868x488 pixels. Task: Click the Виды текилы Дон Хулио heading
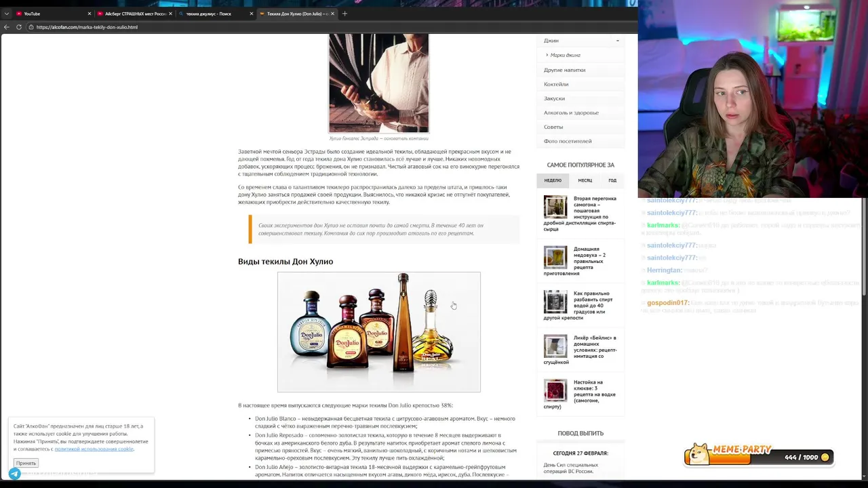pyautogui.click(x=285, y=262)
